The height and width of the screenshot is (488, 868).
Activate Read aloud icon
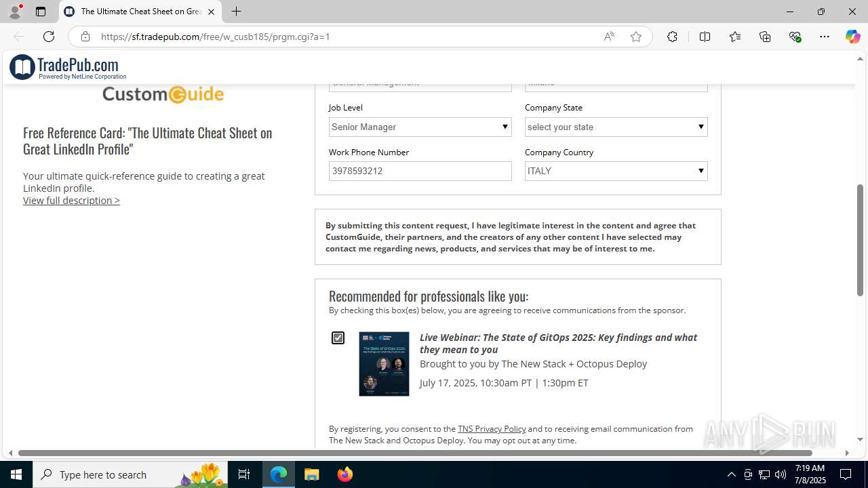609,37
